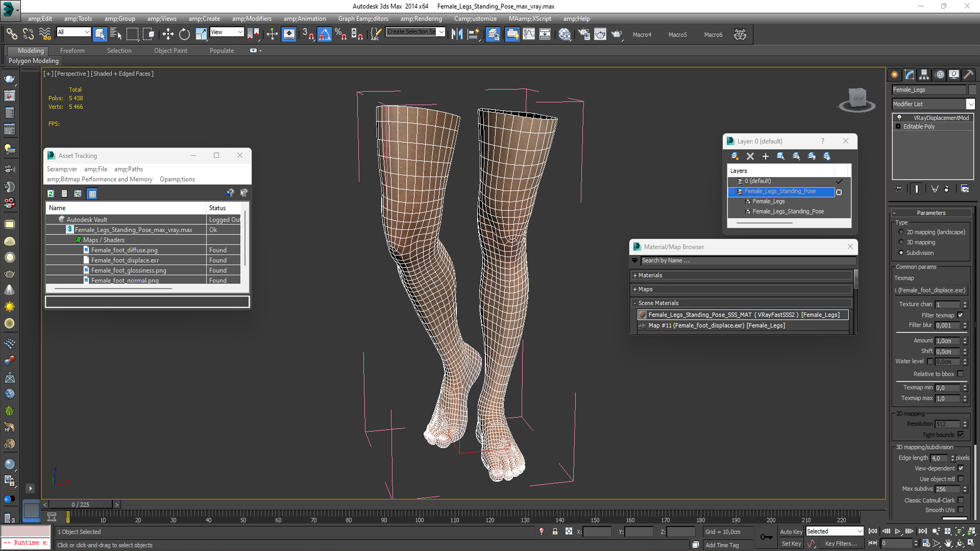
Task: Expand the Maps group in browser
Action: coord(634,289)
